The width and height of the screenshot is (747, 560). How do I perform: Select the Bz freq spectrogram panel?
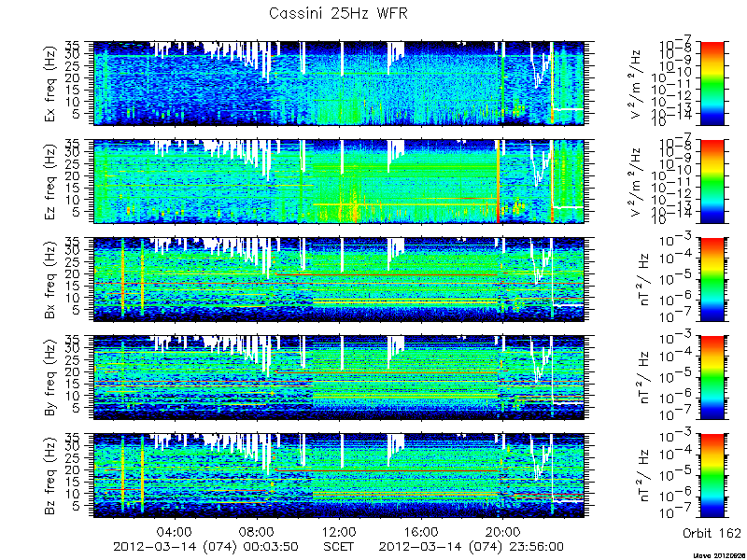pyautogui.click(x=339, y=476)
